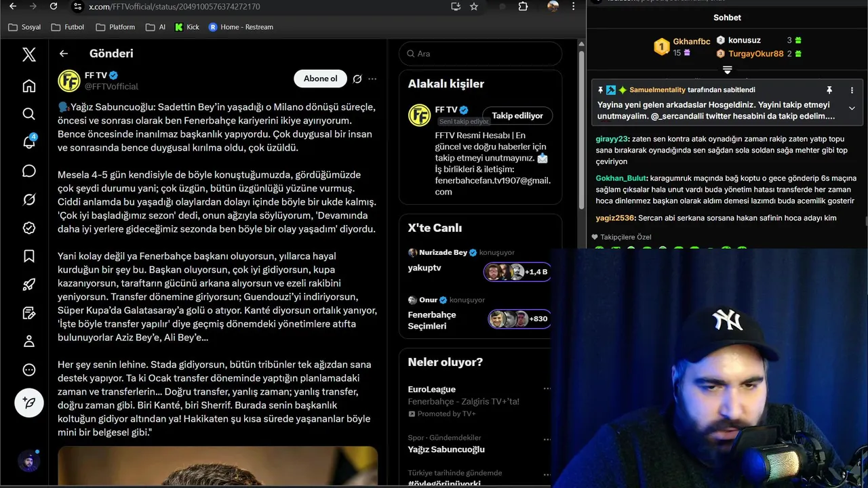Bookmark this page with the star icon
Viewport: 868px width, 488px height.
tap(474, 6)
